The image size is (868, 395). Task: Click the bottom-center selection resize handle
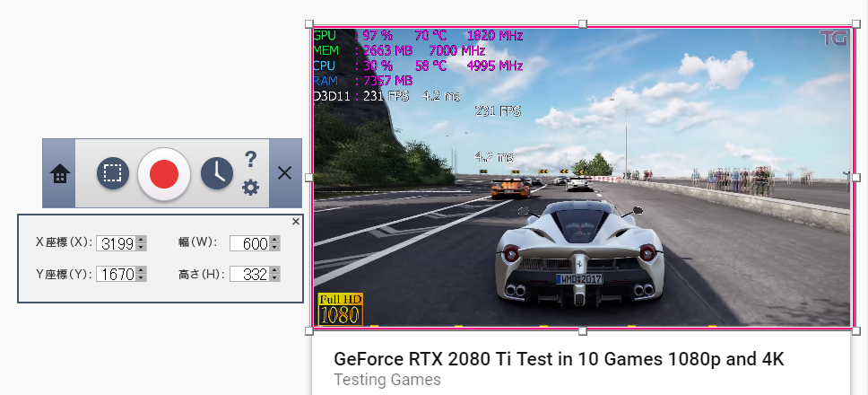tap(582, 330)
